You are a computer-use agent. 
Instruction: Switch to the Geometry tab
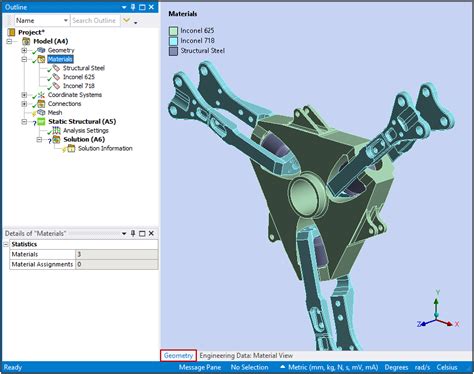pyautogui.click(x=178, y=355)
